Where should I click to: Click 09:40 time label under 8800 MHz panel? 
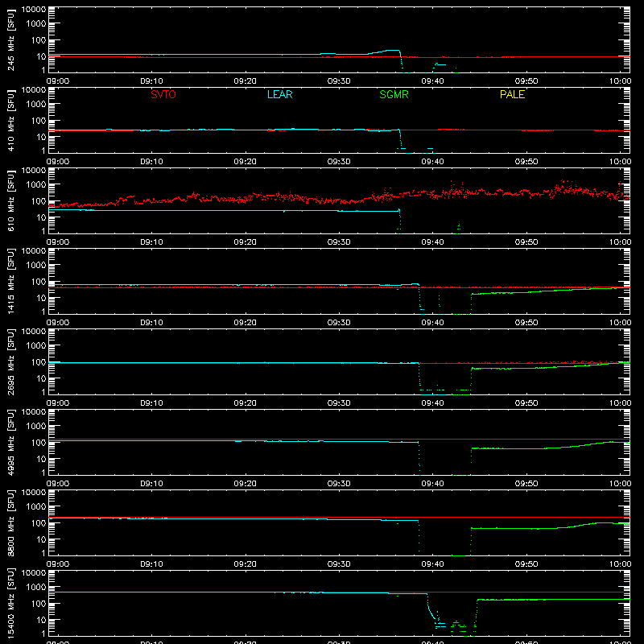pos(432,564)
